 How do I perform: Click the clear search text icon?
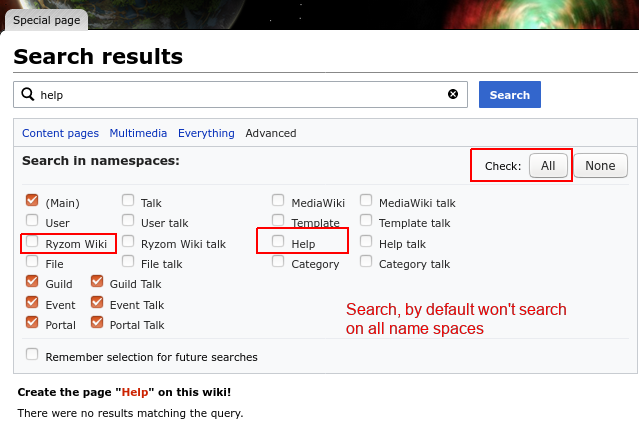(453, 95)
